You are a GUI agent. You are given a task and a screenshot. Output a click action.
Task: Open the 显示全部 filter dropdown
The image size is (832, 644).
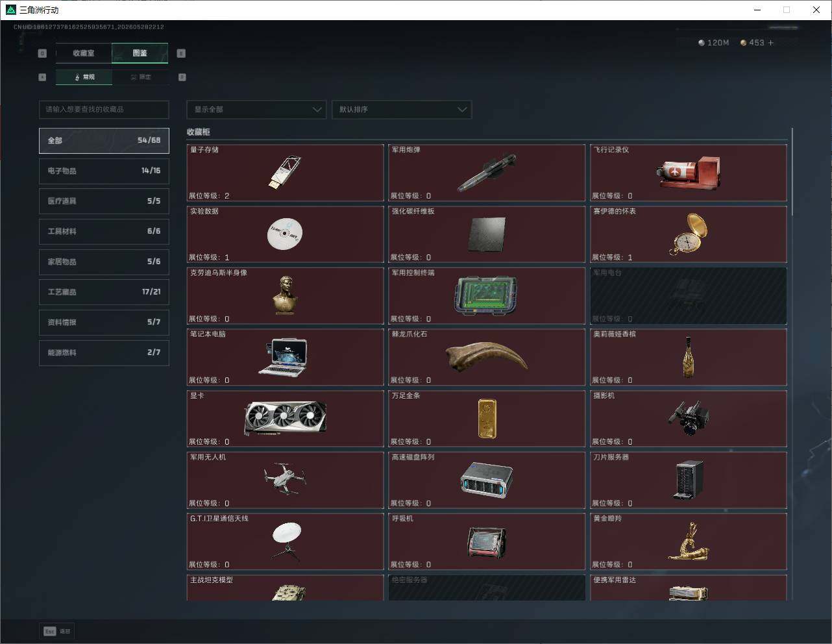256,110
